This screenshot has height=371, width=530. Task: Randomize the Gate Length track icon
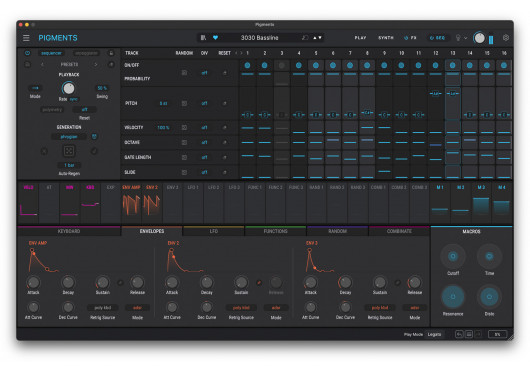coord(184,157)
